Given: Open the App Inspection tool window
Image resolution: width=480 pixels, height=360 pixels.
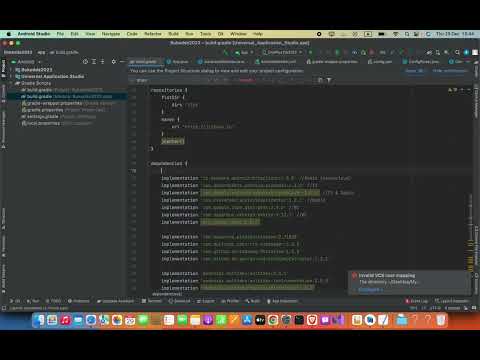Looking at the screenshot, I should tap(282, 301).
